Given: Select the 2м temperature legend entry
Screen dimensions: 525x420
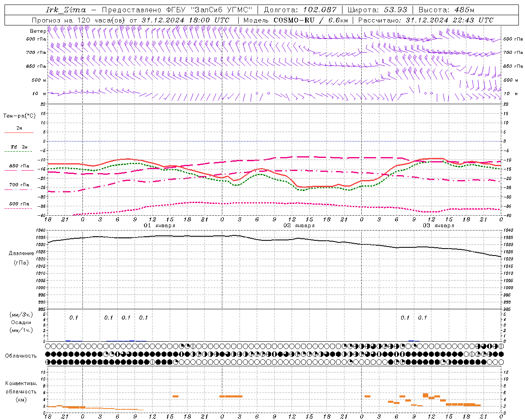Looking at the screenshot, I should click(19, 128).
